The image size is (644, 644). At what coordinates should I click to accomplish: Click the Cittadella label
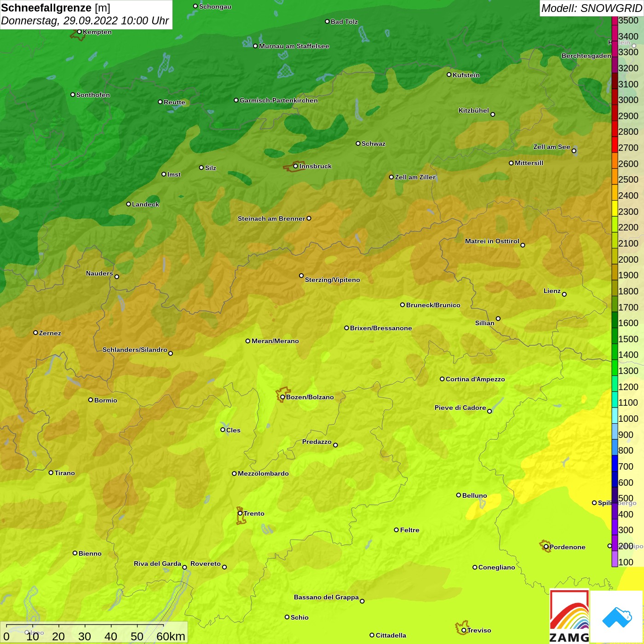pyautogui.click(x=391, y=635)
